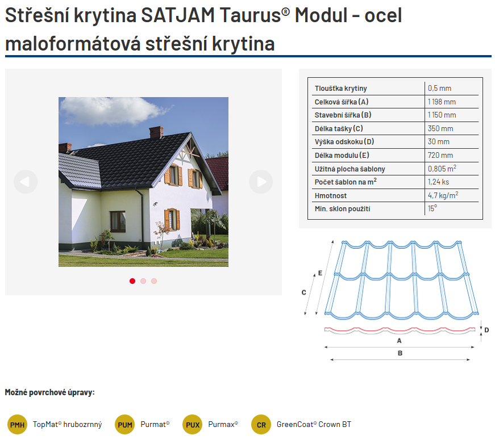Click the D dimension label in diagram
Viewport: 495px width, 448px height.
point(486,330)
